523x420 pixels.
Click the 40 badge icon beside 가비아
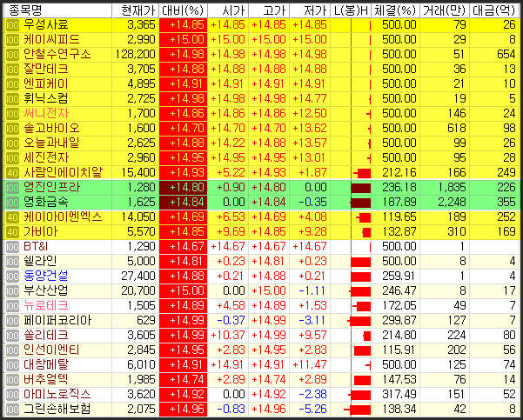(13, 232)
